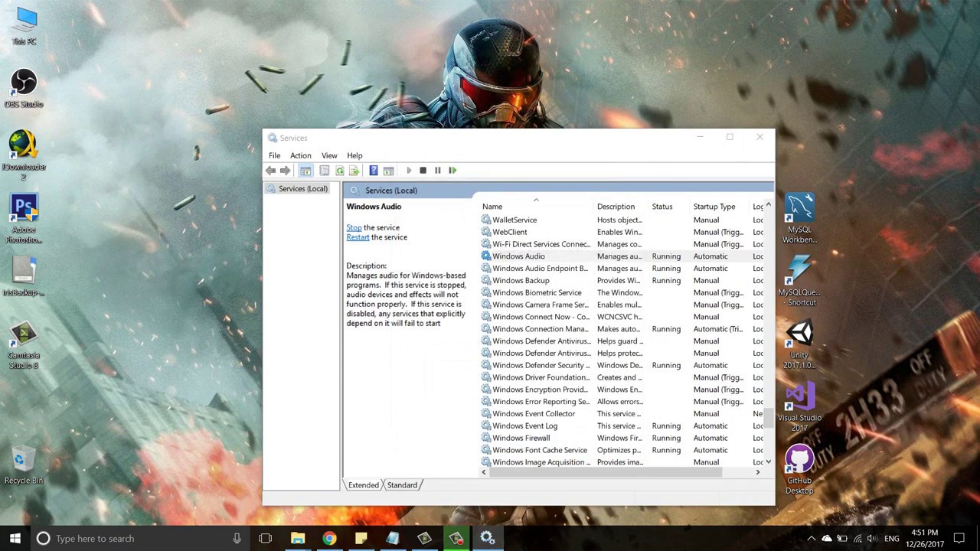Open Camtasia Studio 8 desktop icon
The image size is (980, 551).
click(24, 345)
